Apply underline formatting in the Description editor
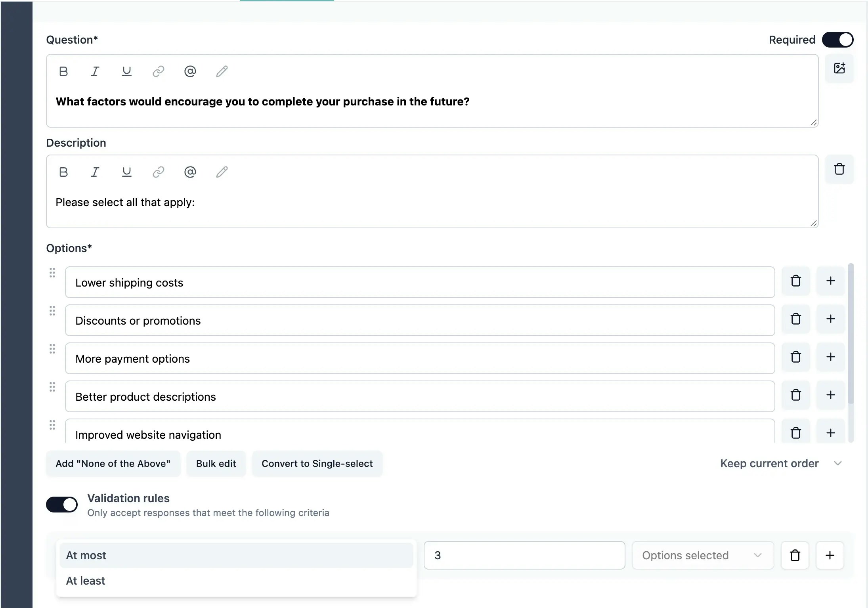Viewport: 868px width, 608px height. pos(126,172)
